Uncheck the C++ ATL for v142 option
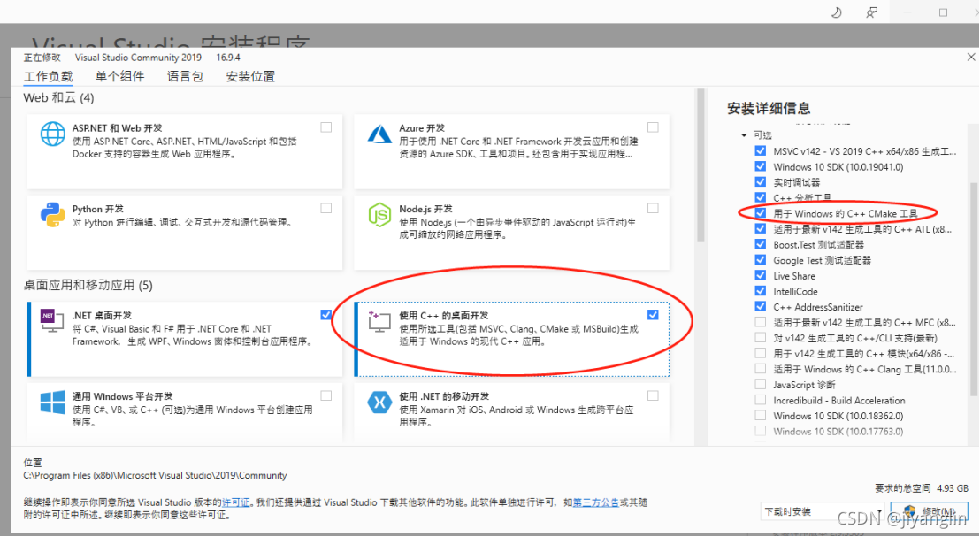This screenshot has width=980, height=537. tap(760, 229)
